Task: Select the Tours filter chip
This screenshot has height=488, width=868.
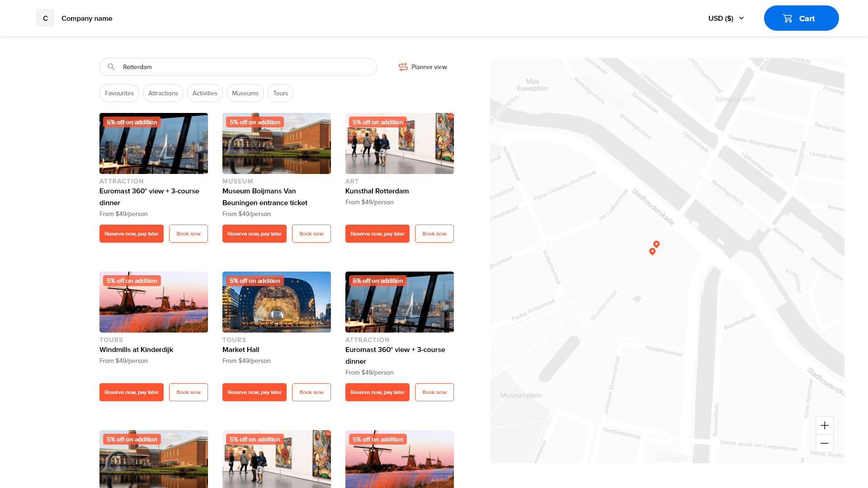Action: coord(280,93)
